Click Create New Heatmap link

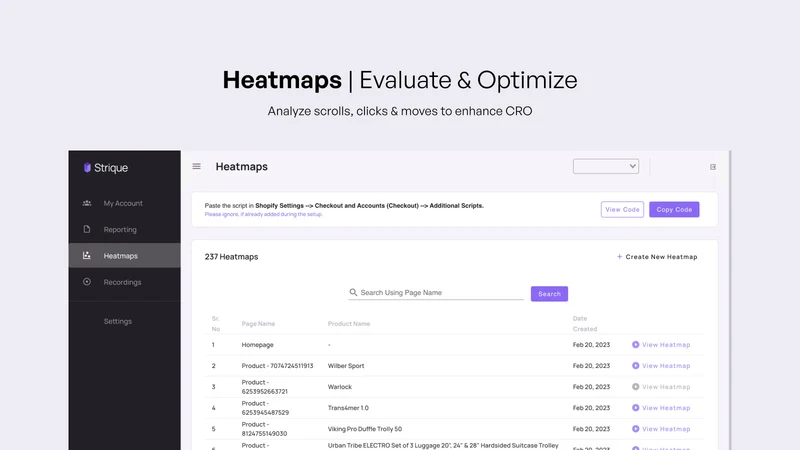pos(657,257)
